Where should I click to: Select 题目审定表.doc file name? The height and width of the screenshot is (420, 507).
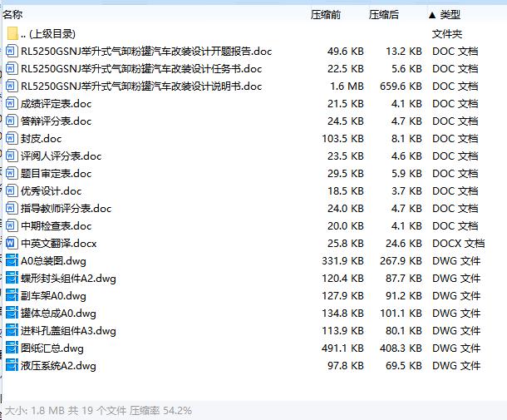(x=56, y=174)
